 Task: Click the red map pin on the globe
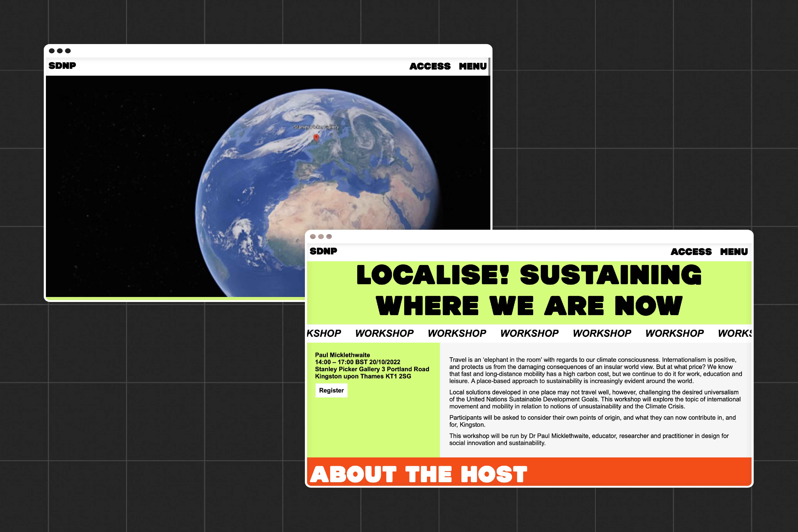click(316, 137)
